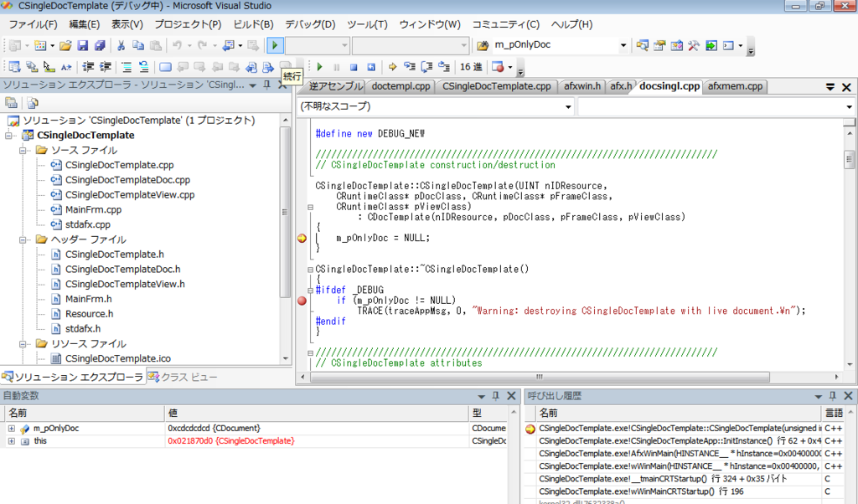This screenshot has width=858, height=504.
Task: Continue execution with green play button
Action: pos(319,67)
